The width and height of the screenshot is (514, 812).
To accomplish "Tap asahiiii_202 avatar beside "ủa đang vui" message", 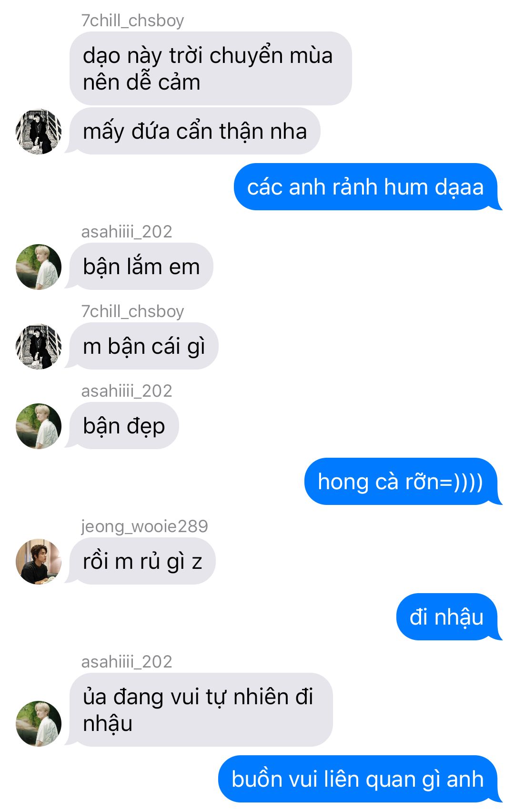I will [39, 724].
